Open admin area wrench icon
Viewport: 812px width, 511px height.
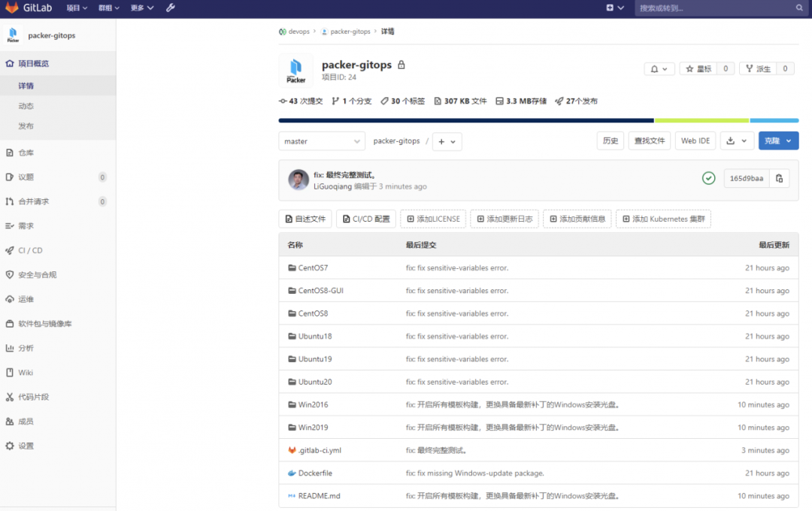[171, 8]
